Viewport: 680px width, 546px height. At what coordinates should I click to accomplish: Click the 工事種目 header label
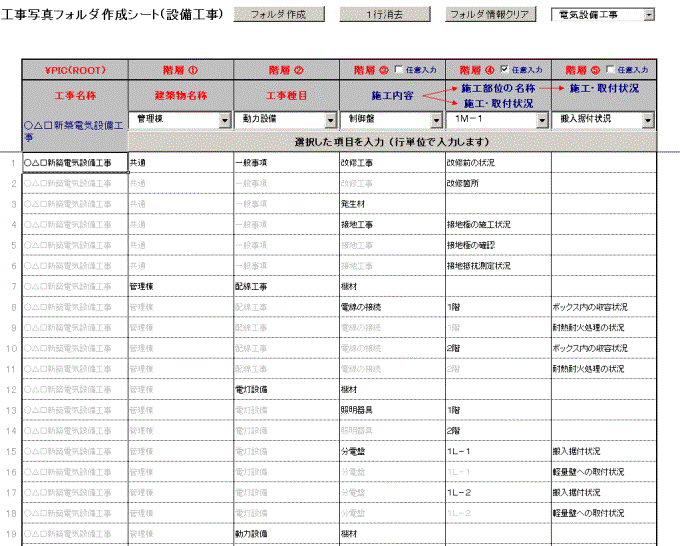click(x=286, y=95)
